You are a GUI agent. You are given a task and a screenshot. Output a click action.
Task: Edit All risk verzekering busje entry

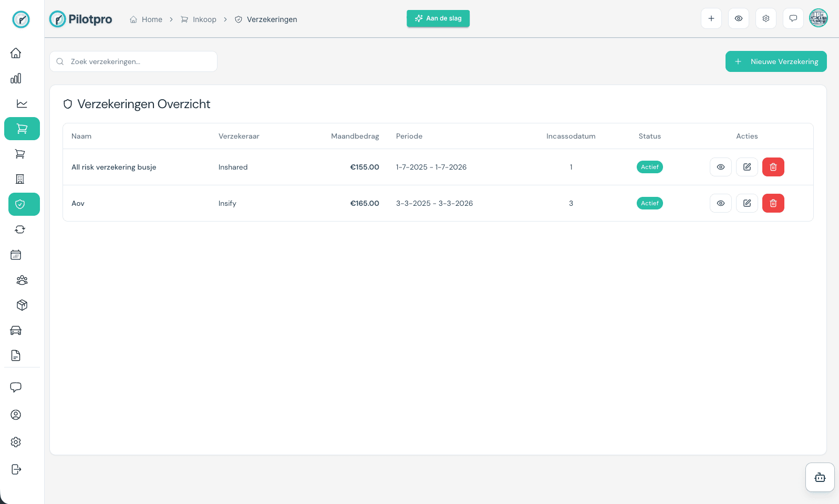point(747,167)
